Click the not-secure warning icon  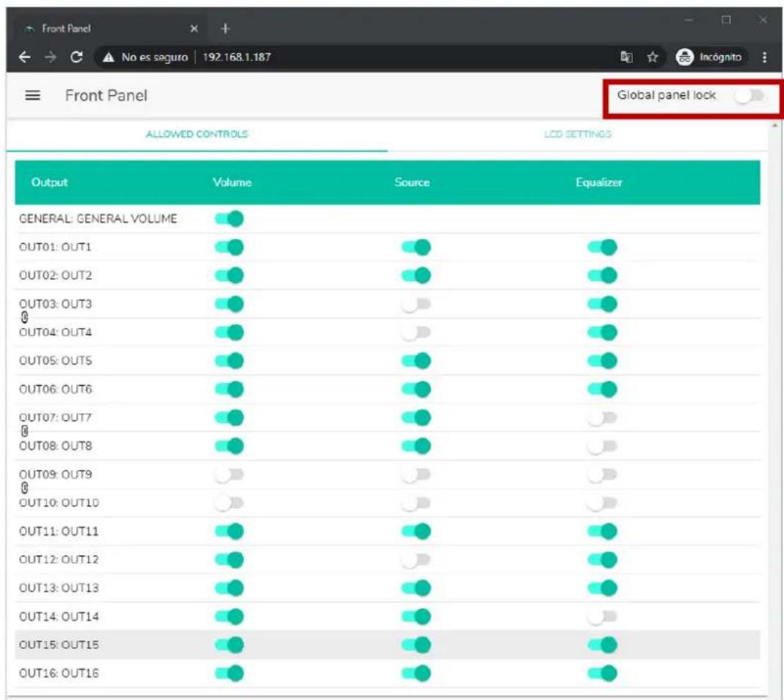pyautogui.click(x=109, y=57)
